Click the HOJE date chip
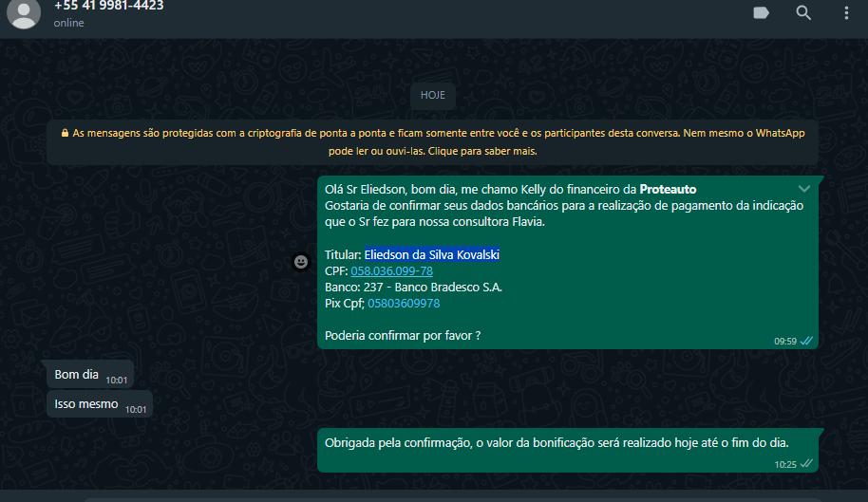868x502 pixels. click(x=433, y=96)
